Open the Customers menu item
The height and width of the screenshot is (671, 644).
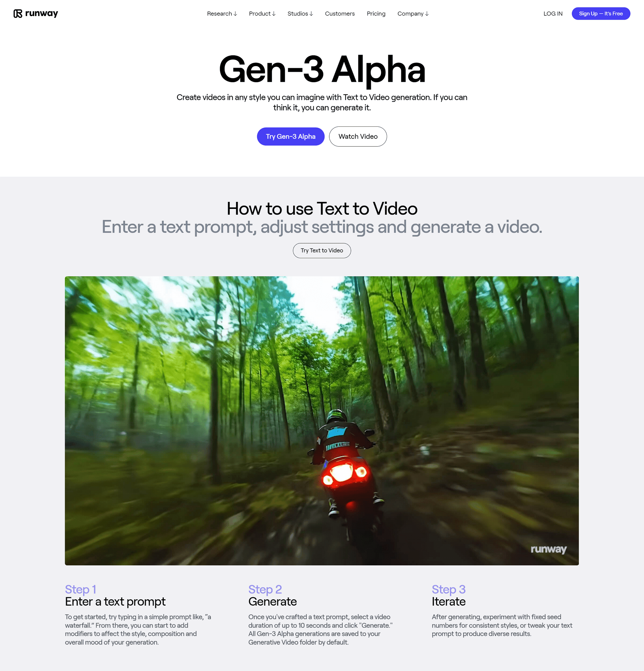pyautogui.click(x=339, y=13)
